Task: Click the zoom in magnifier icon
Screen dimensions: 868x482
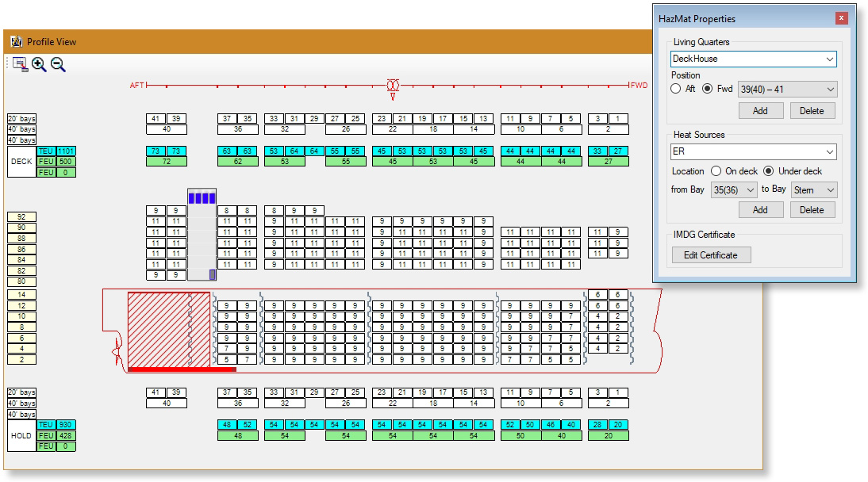Action: (x=39, y=64)
